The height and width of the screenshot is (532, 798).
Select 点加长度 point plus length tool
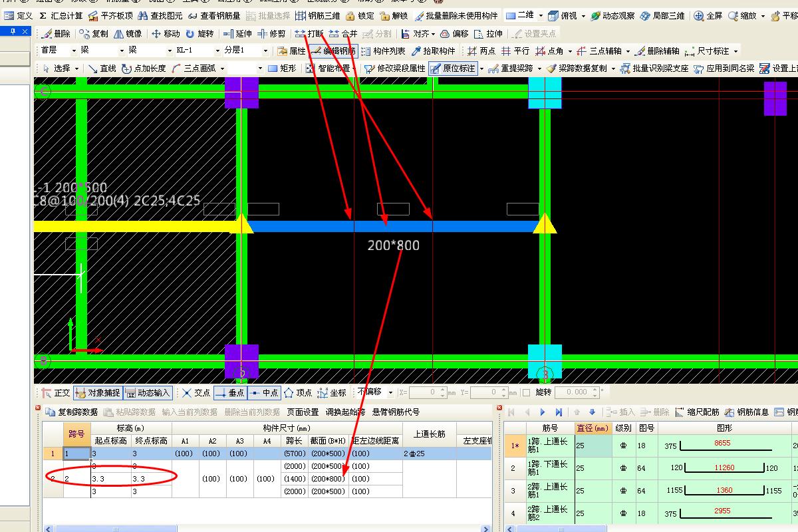tap(143, 68)
